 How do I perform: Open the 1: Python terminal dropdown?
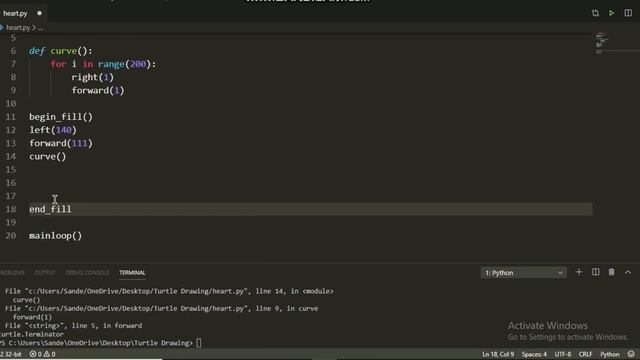(x=523, y=273)
